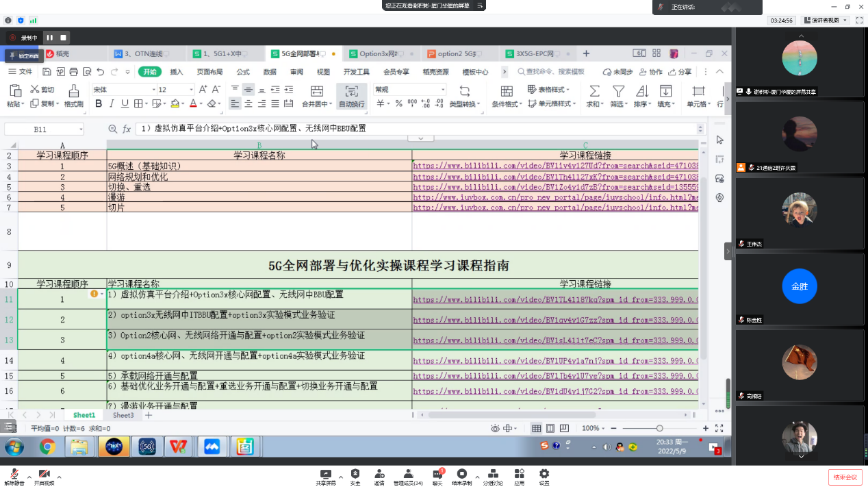This screenshot has width=868, height=489.
Task: Switch to the Sheet3 worksheet tab
Action: 123,415
